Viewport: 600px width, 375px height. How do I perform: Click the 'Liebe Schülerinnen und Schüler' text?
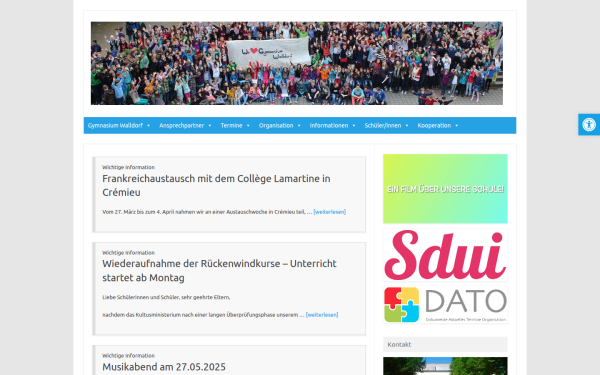[x=166, y=297]
